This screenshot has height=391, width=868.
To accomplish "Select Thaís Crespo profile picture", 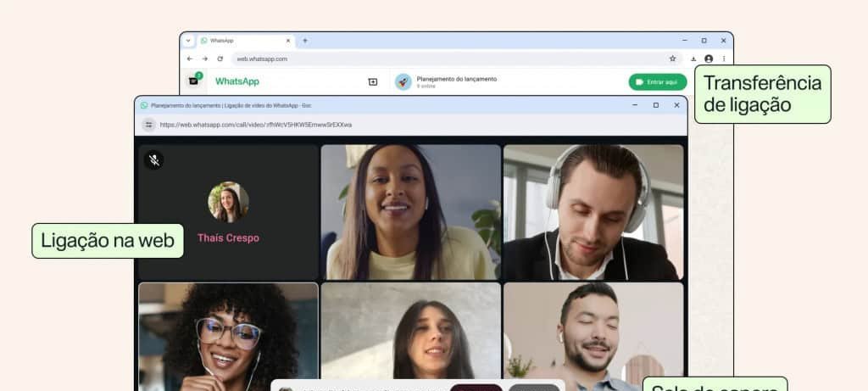I will click(x=228, y=202).
